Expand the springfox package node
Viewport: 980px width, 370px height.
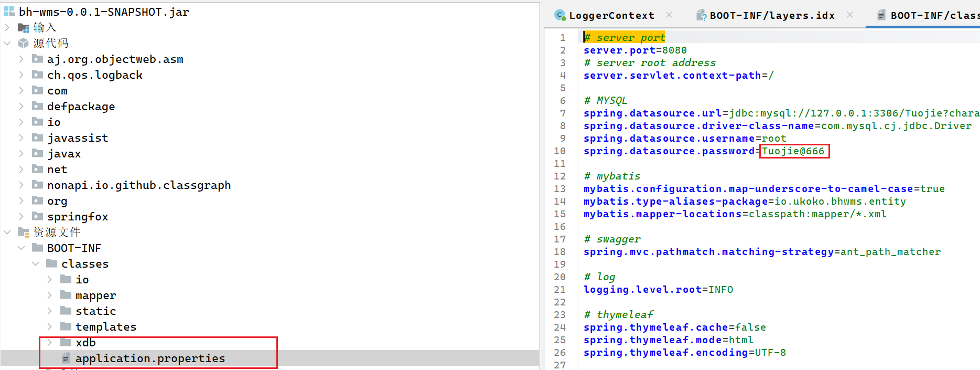[21, 216]
